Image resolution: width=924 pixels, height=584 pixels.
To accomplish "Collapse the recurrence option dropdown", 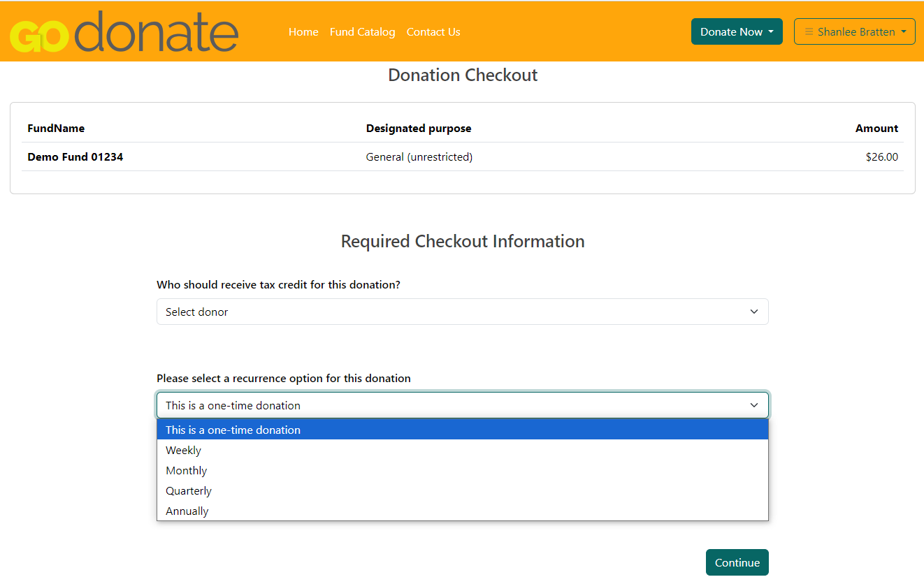I will [x=462, y=405].
